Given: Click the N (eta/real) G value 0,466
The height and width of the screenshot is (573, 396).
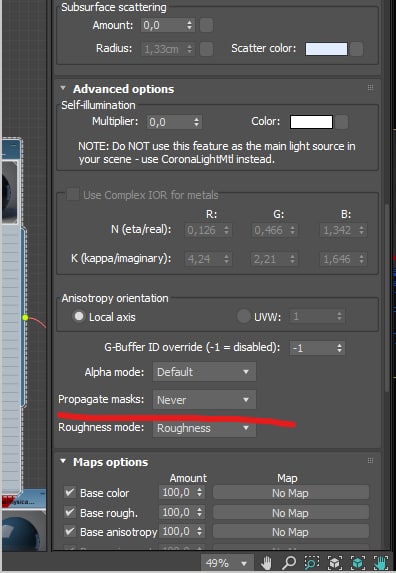Looking at the screenshot, I should pyautogui.click(x=270, y=230).
